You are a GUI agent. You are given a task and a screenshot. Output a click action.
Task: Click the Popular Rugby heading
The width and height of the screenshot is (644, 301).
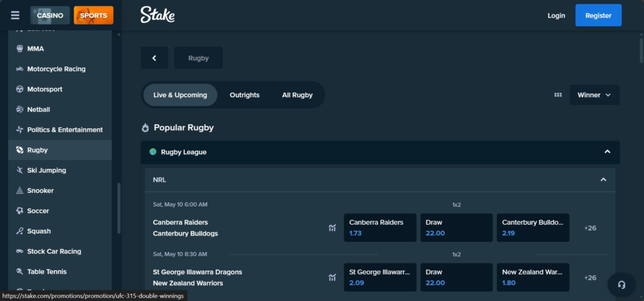coord(184,127)
